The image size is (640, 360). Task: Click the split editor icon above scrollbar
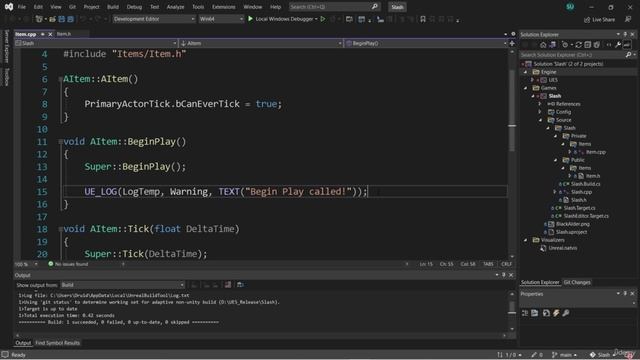[x=512, y=43]
